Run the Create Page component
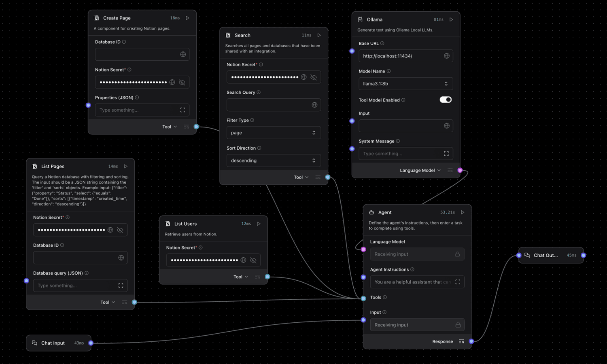This screenshot has height=364, width=607. click(x=188, y=18)
